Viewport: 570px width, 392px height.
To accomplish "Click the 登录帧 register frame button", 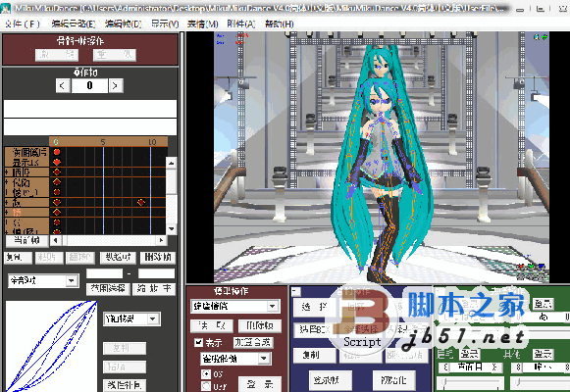I will pos(331,380).
